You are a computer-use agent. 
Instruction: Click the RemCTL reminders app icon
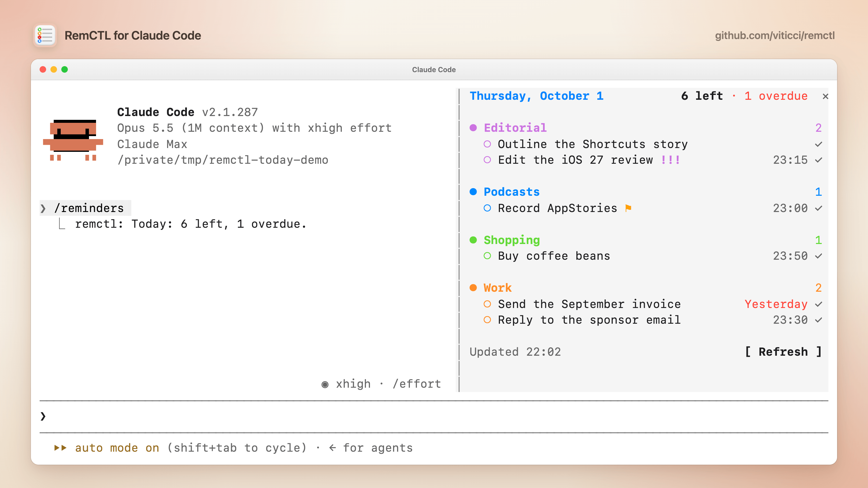click(45, 35)
